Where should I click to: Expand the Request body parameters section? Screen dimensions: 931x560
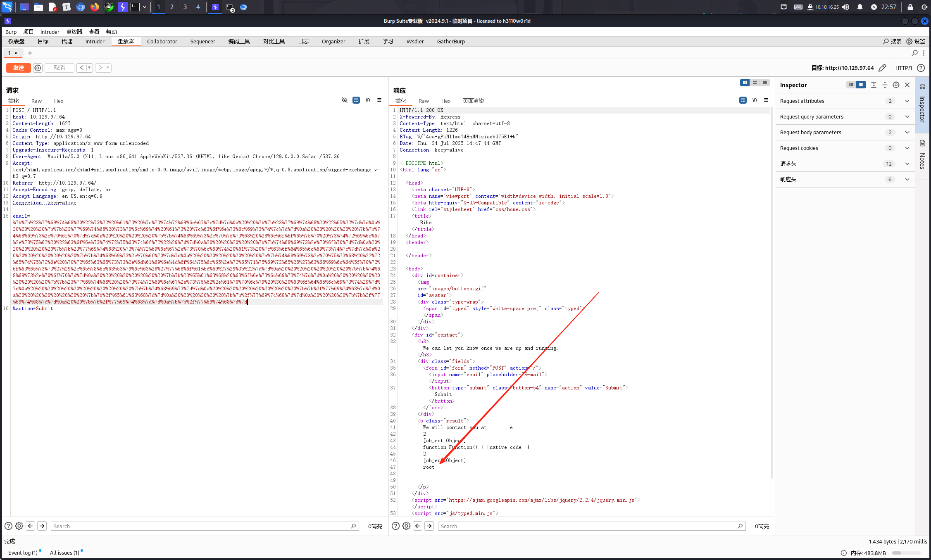[907, 132]
